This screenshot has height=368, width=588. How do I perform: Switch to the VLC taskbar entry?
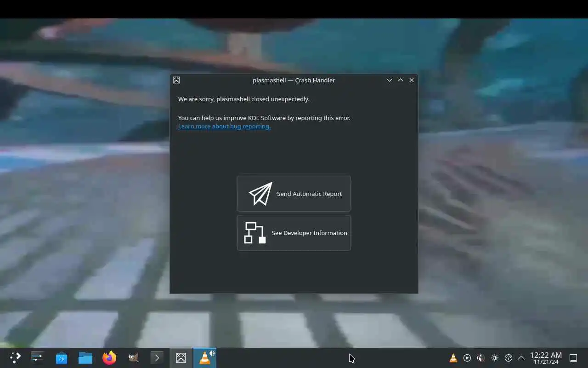pyautogui.click(x=204, y=358)
